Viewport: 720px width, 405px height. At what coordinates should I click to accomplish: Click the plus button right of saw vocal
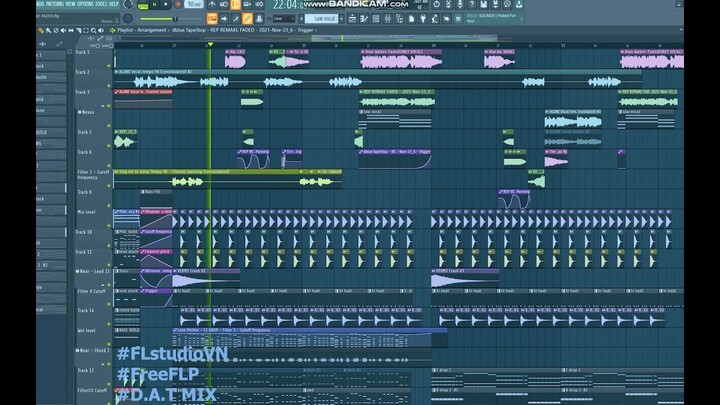click(x=342, y=19)
